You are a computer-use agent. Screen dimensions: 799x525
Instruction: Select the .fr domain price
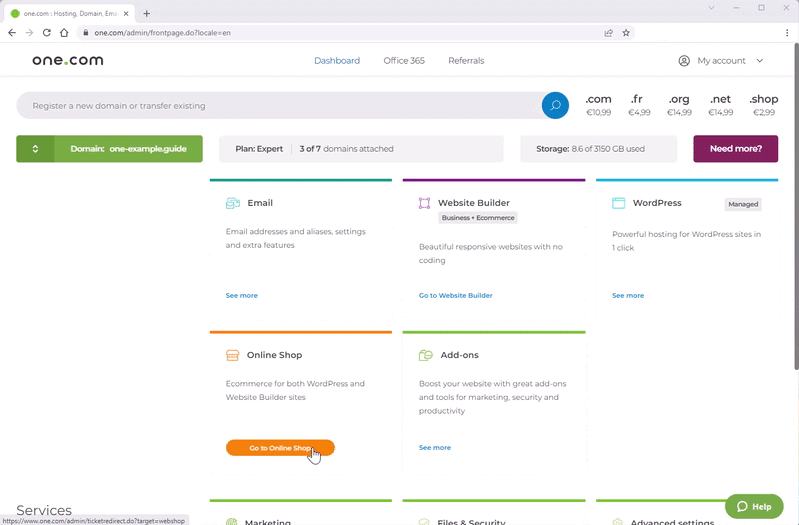click(638, 105)
